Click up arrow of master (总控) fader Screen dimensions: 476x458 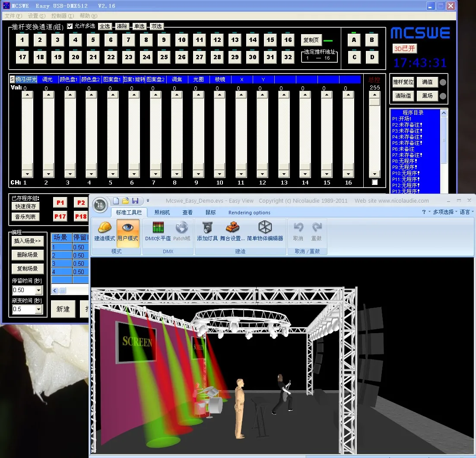click(x=374, y=95)
